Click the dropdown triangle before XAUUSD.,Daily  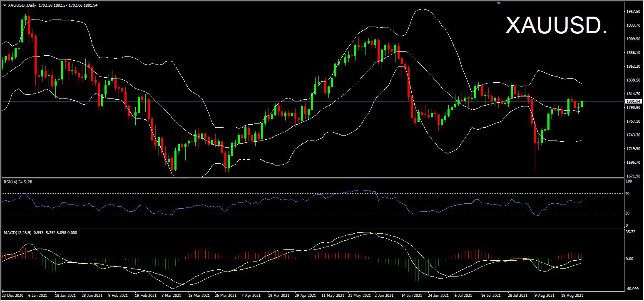[5, 5]
